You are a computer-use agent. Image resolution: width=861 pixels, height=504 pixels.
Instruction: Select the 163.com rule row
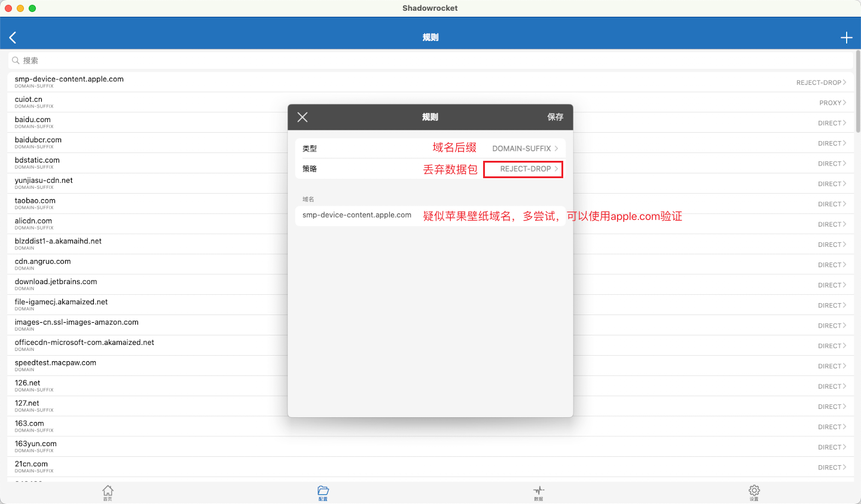click(x=430, y=427)
